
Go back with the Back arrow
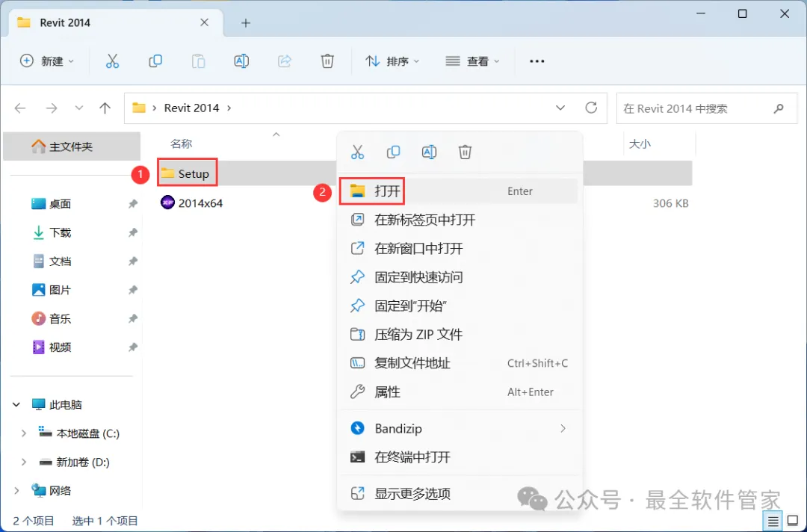coord(20,108)
